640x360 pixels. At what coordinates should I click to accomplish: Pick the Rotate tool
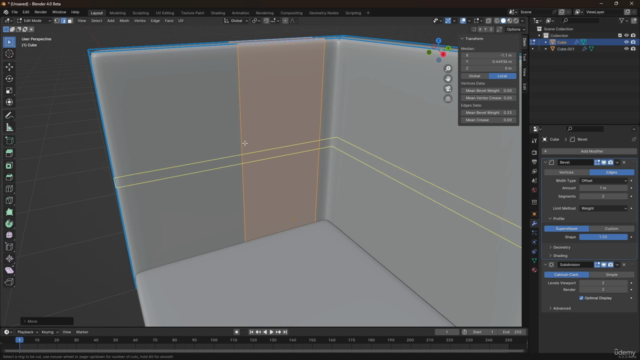[9, 78]
